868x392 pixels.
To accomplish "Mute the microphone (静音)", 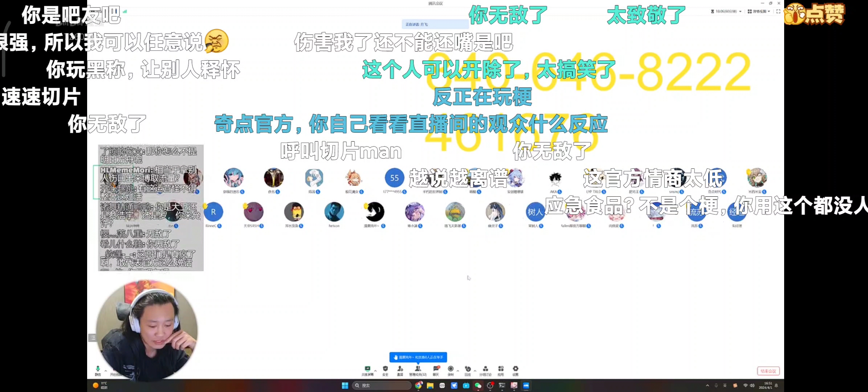I will coord(98,368).
